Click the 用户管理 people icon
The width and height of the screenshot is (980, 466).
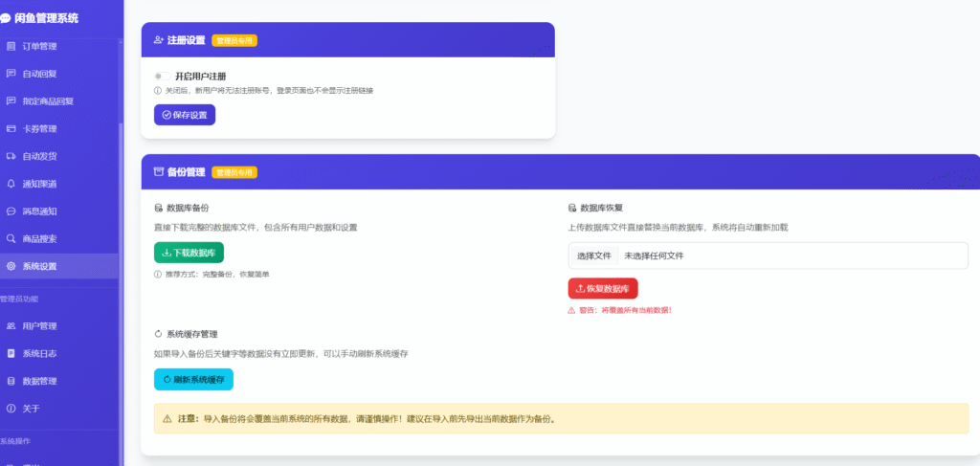11,326
